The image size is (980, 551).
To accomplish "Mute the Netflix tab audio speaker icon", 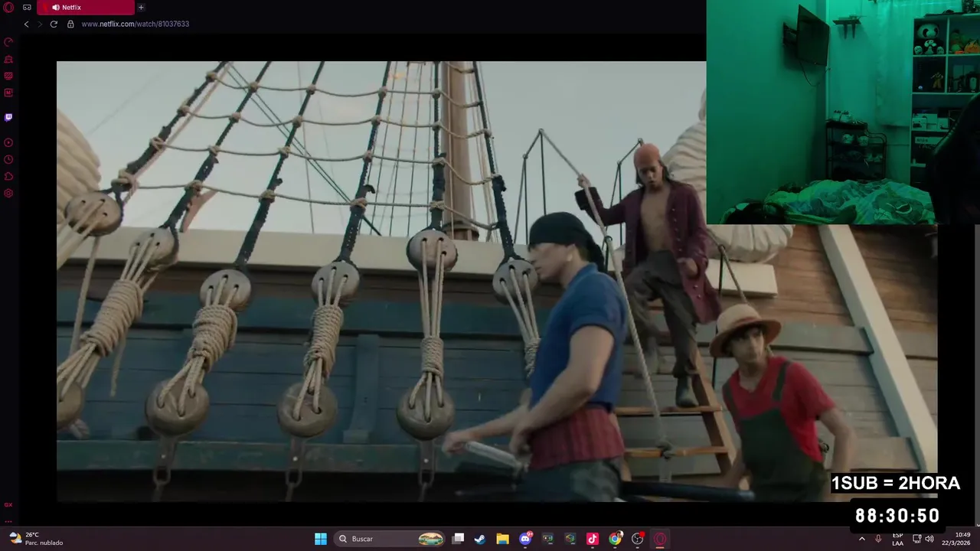I will click(56, 8).
